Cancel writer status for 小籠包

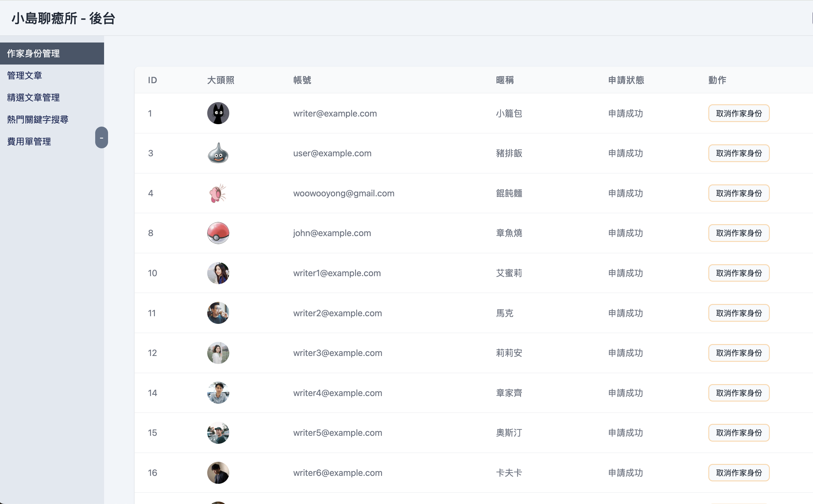(739, 113)
